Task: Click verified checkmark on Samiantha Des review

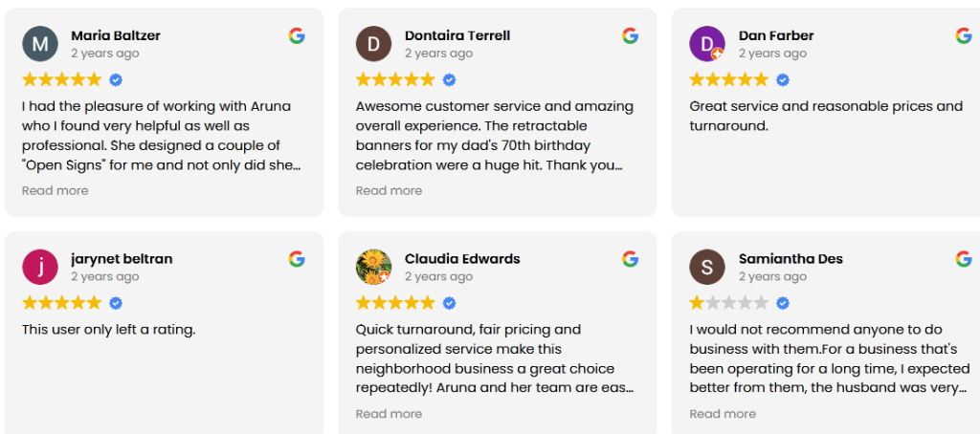Action: click(x=783, y=303)
